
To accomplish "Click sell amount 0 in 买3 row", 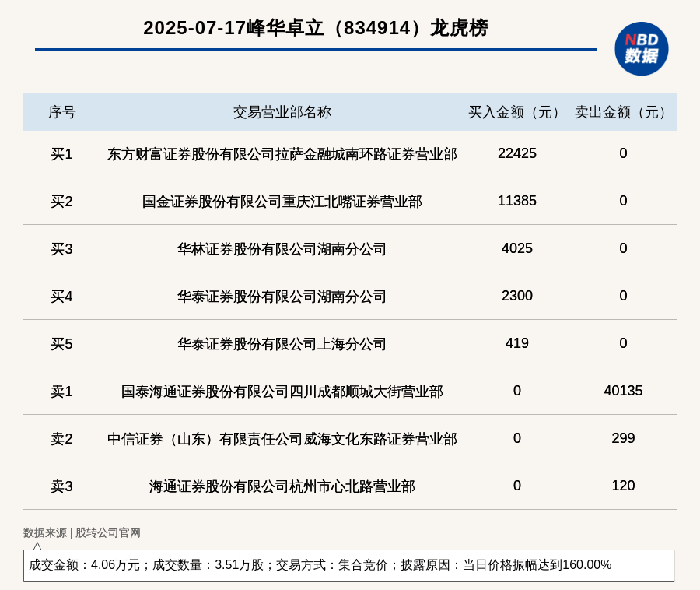I will 623,248.
